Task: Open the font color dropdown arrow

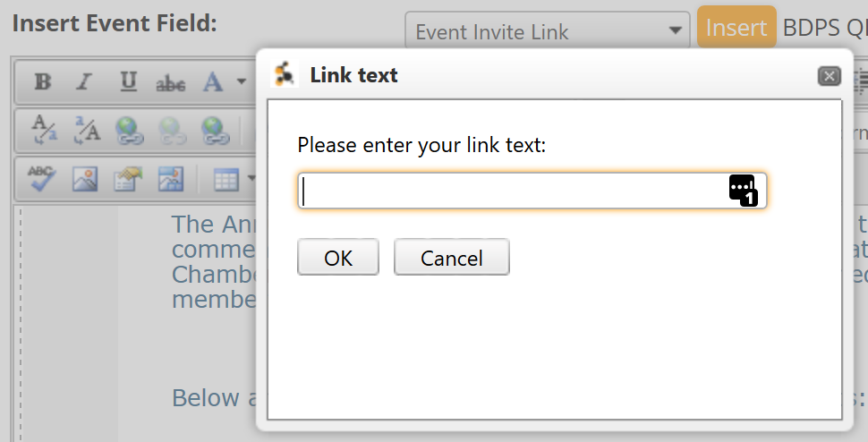Action: coord(241,83)
